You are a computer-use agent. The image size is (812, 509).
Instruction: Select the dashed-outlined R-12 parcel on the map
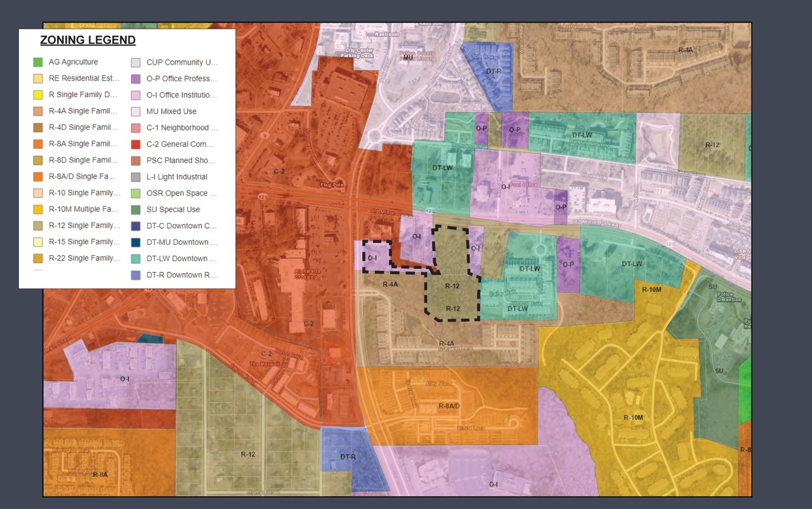point(452,287)
